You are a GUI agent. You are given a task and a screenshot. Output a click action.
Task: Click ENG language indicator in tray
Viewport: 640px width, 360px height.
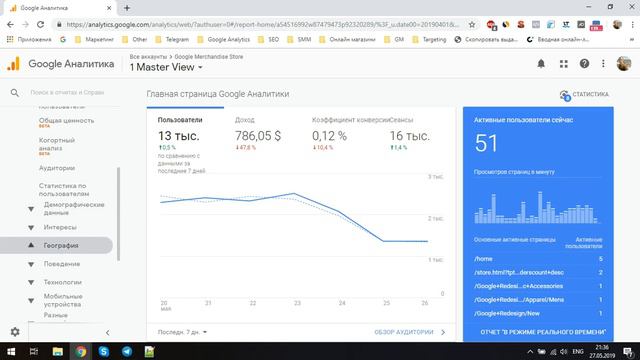(578, 351)
